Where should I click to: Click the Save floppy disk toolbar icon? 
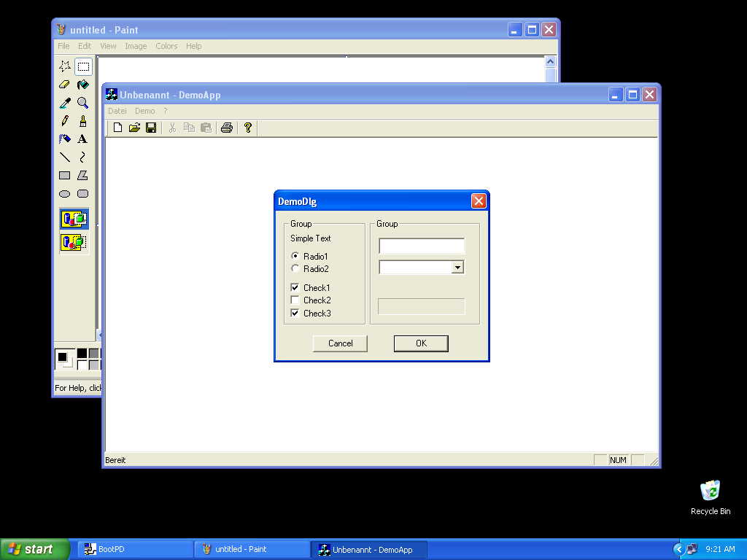pos(151,128)
